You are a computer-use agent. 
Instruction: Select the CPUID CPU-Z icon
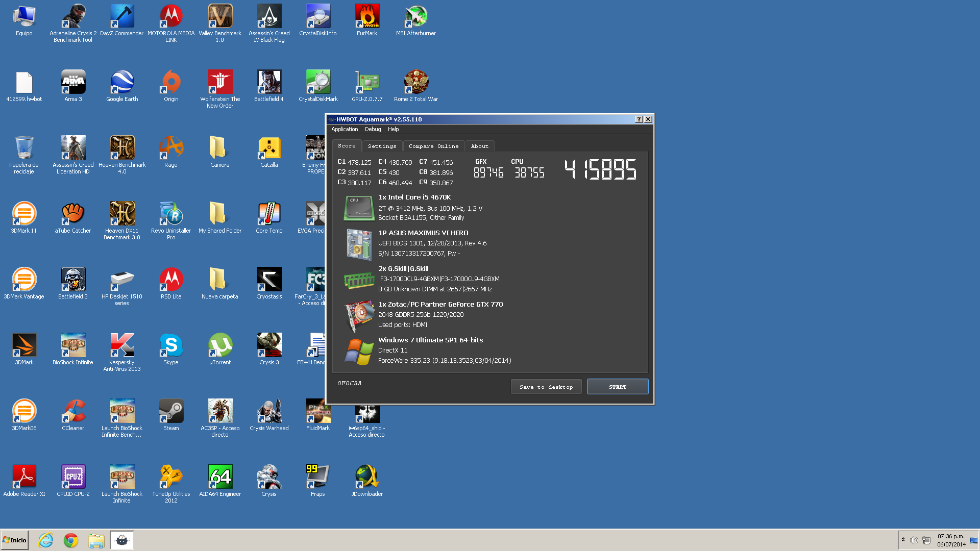73,481
